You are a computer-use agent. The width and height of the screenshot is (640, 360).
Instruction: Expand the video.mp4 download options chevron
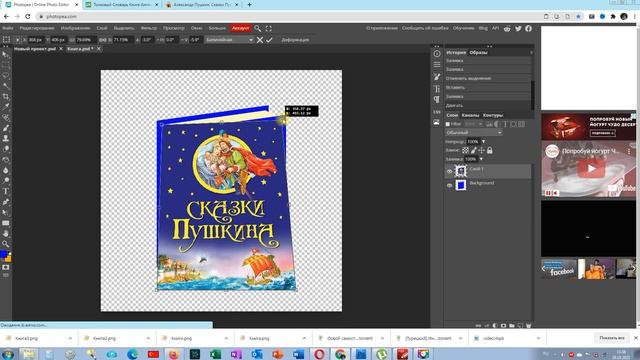pos(538,338)
